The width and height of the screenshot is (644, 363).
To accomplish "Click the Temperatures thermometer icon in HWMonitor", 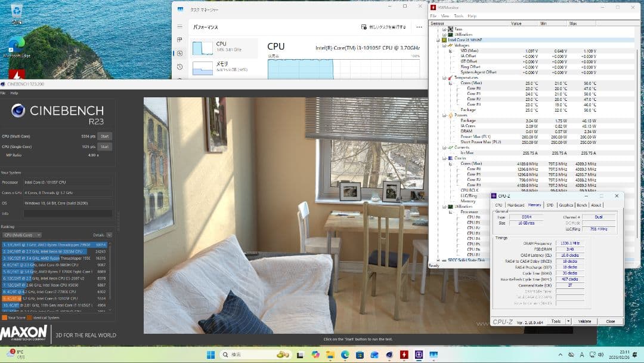I will pyautogui.click(x=450, y=78).
